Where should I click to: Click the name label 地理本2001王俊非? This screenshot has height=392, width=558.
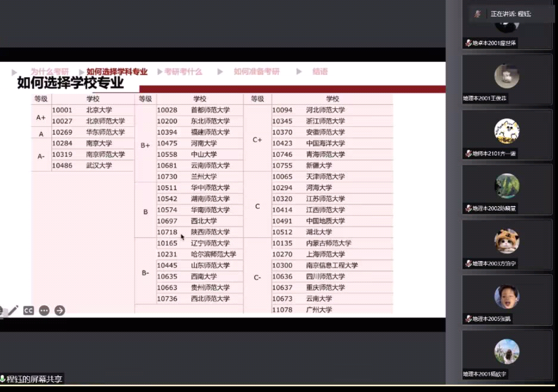484,98
